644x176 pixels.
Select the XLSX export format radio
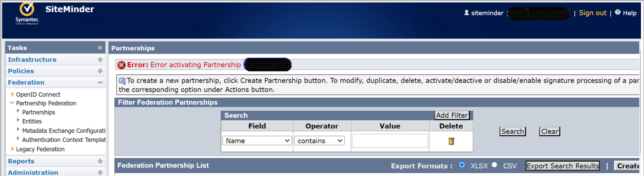(462, 165)
